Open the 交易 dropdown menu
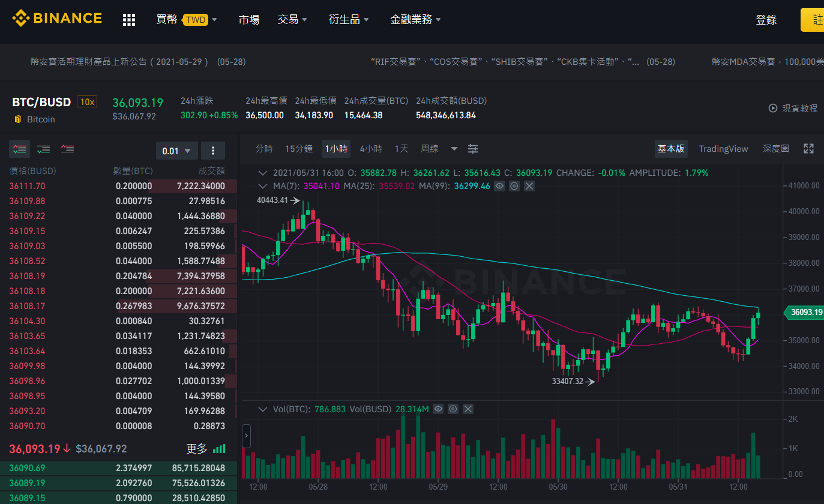The image size is (824, 504). coord(292,20)
